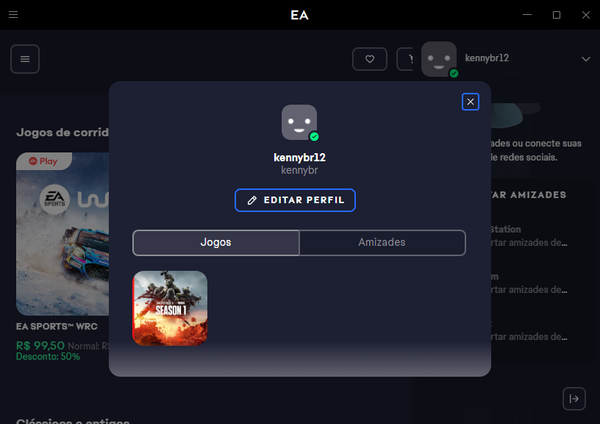Viewport: 600px width, 424px height.
Task: Switch to the Jogos tab
Action: (216, 242)
